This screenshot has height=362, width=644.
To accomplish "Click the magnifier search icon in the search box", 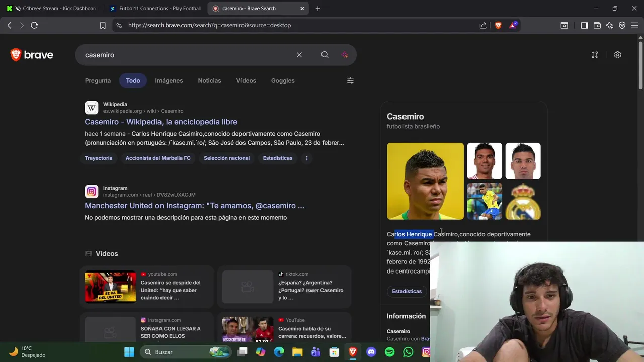I will tap(325, 55).
